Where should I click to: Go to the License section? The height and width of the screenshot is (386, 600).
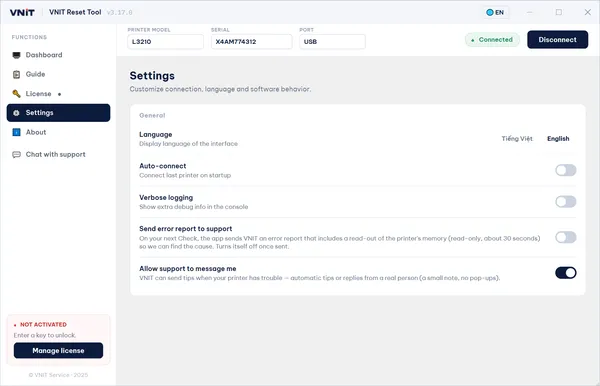click(58, 94)
